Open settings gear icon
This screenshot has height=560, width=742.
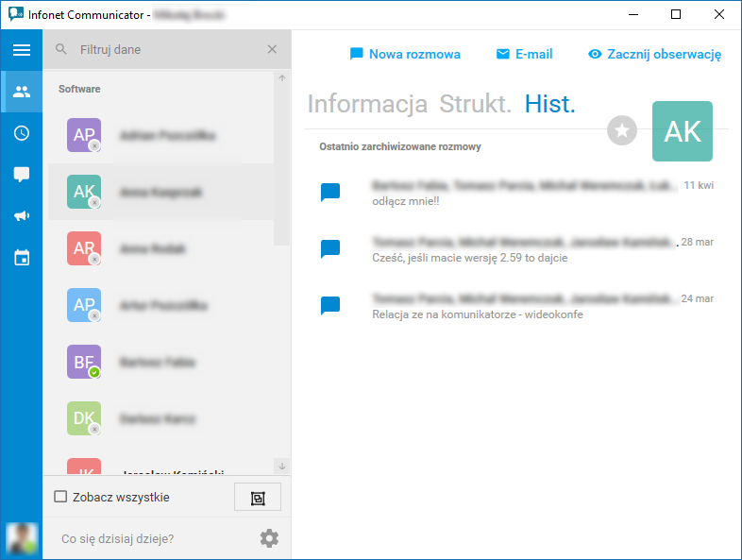pyautogui.click(x=269, y=538)
